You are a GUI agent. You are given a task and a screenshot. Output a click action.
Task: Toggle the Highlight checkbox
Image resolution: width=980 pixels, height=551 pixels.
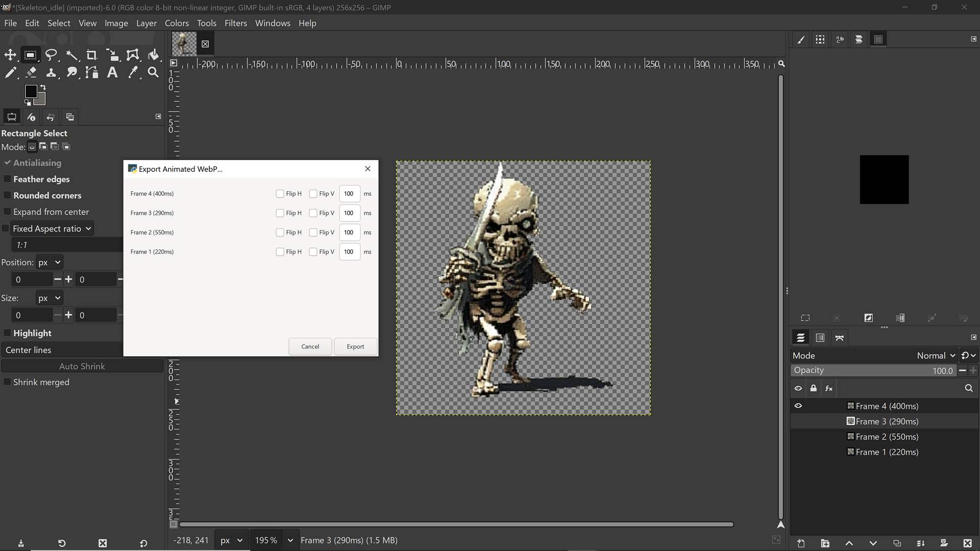[x=7, y=333]
